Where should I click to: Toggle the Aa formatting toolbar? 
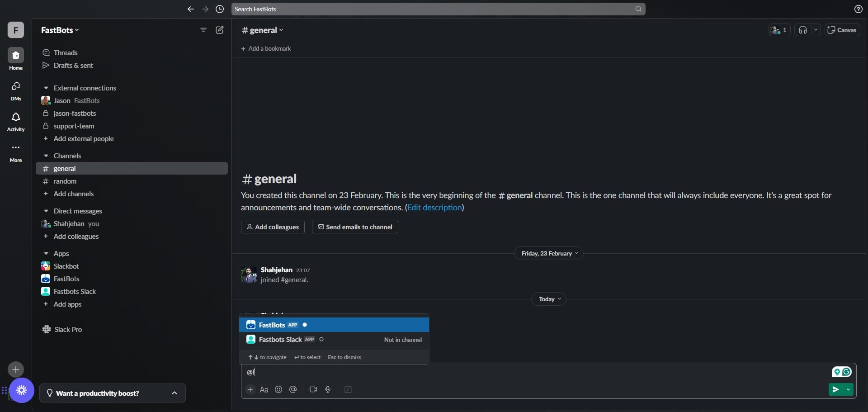(x=264, y=389)
